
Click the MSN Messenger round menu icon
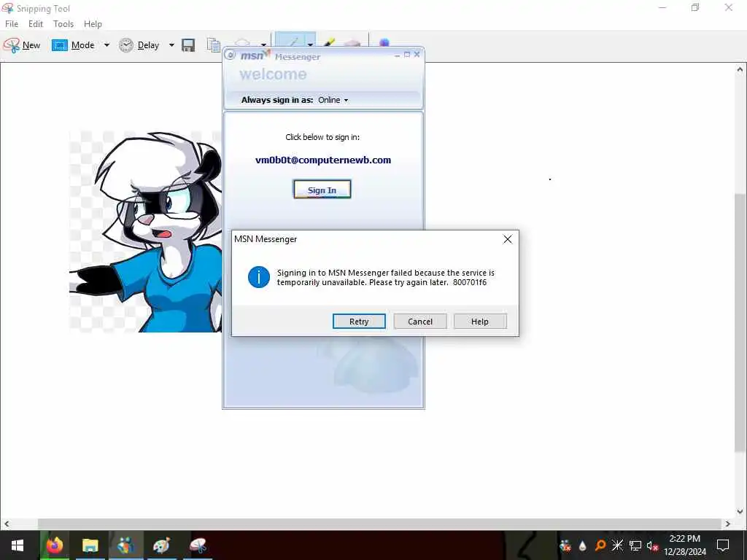click(230, 55)
